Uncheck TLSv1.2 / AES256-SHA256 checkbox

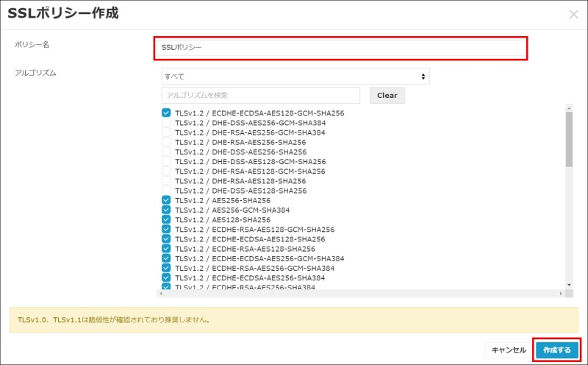tap(166, 200)
